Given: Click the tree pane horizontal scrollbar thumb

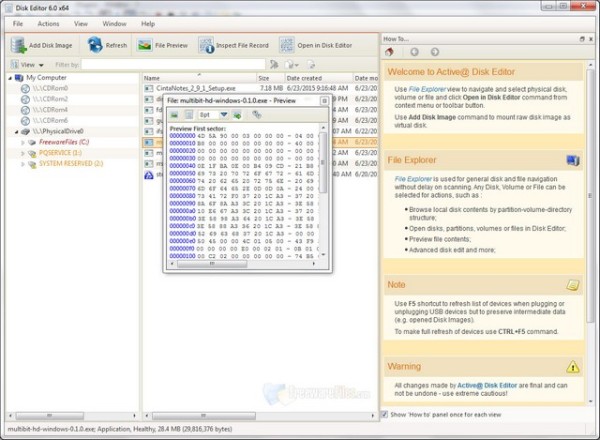Looking at the screenshot, I should [50, 416].
